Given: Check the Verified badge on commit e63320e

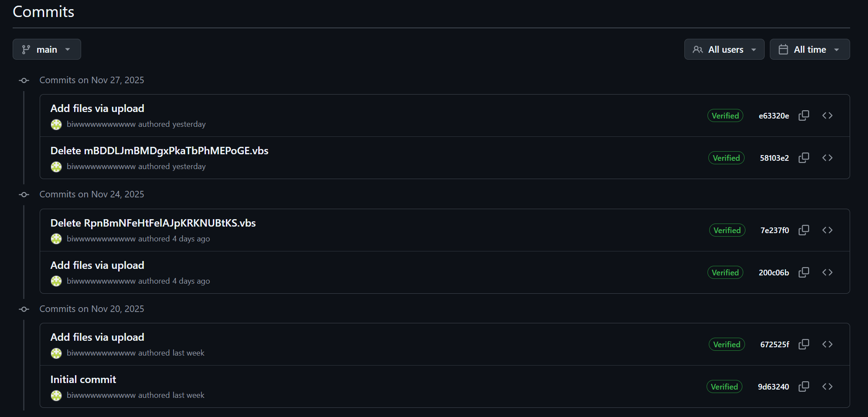Looking at the screenshot, I should pos(725,115).
